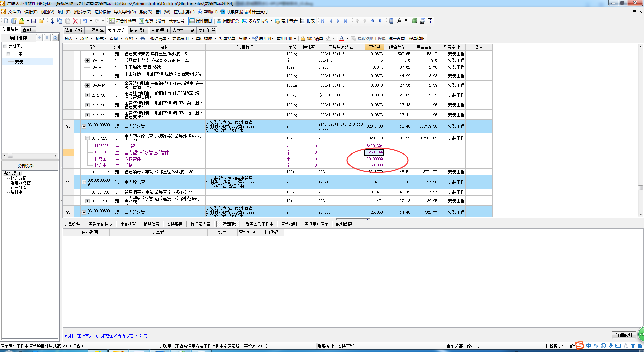Image resolution: width=644 pixels, height=352 pixels.
Task: Click the Copy icon in toolbar
Action: [x=60, y=21]
